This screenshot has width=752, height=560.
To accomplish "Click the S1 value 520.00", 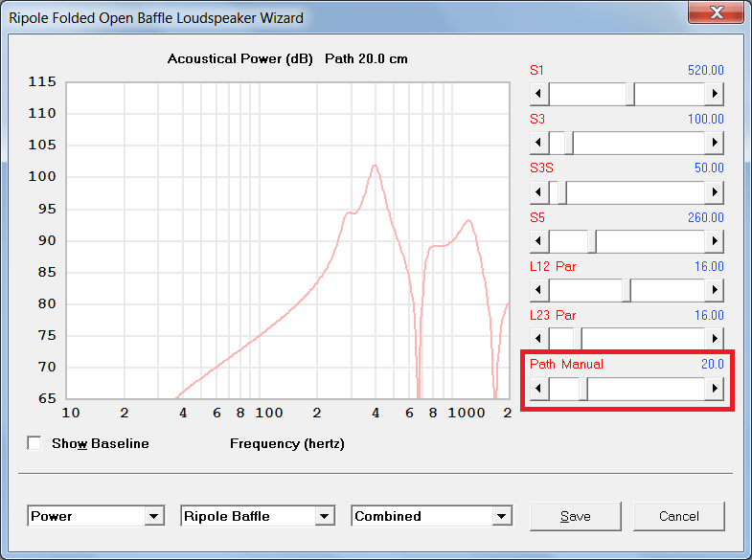I will (x=705, y=70).
